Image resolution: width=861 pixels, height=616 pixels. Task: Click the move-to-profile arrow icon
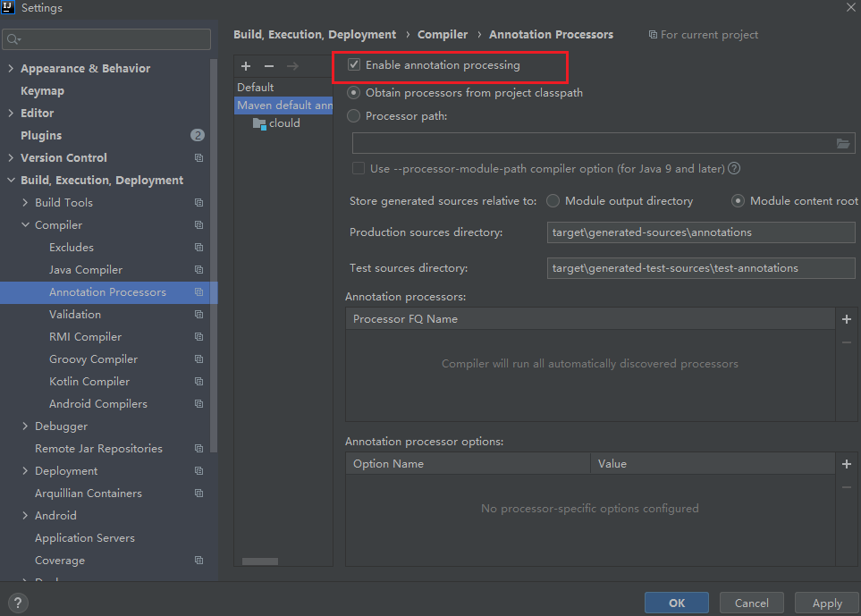(292, 66)
